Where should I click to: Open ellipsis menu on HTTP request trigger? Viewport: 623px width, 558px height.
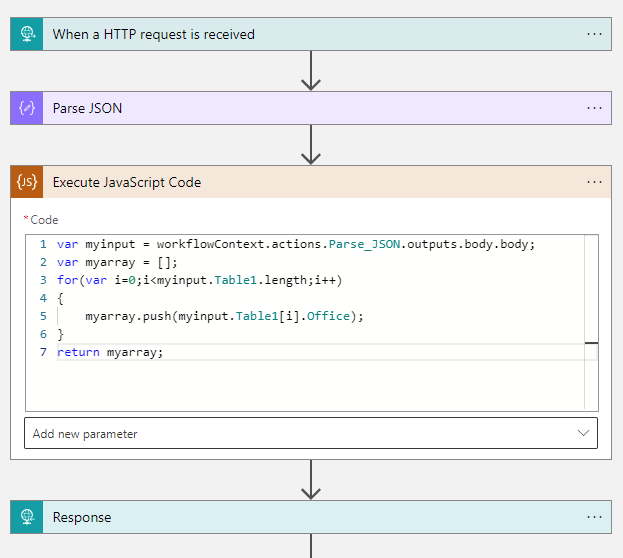coord(595,34)
